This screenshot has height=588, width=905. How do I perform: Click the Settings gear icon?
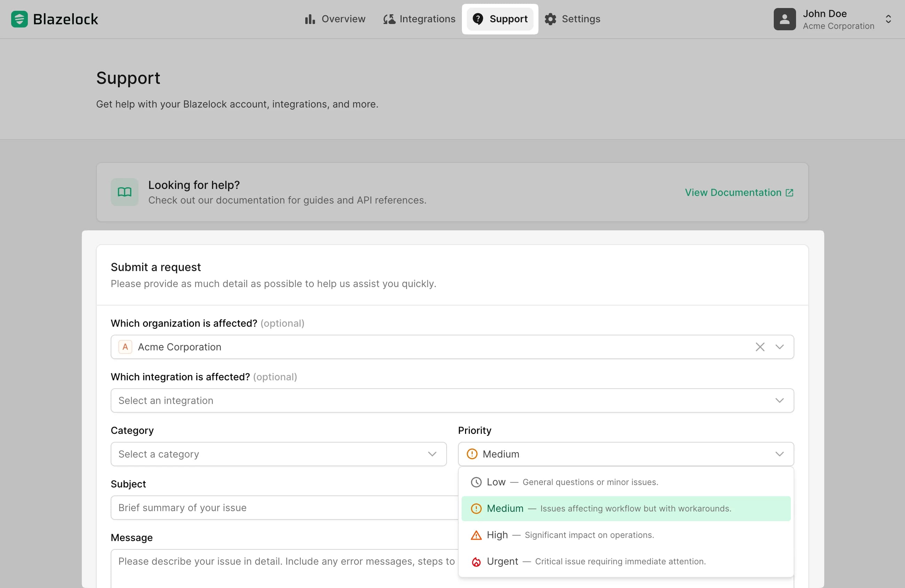(x=550, y=19)
